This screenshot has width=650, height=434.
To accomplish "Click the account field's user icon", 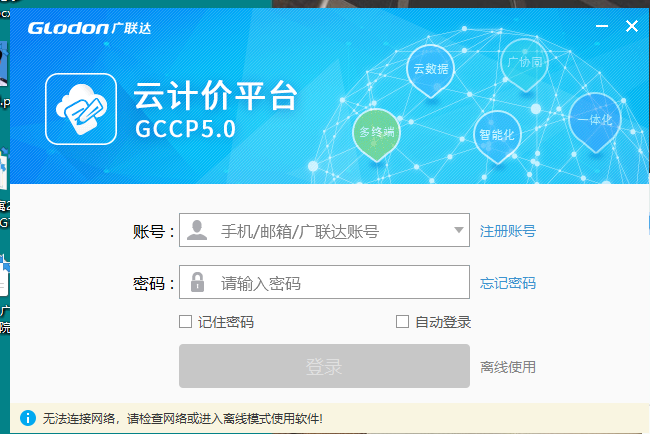I will (x=197, y=230).
